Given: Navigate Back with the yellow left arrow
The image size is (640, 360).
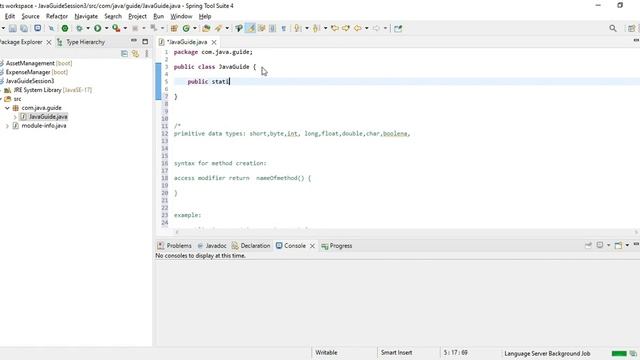Looking at the screenshot, I should click(x=358, y=28).
